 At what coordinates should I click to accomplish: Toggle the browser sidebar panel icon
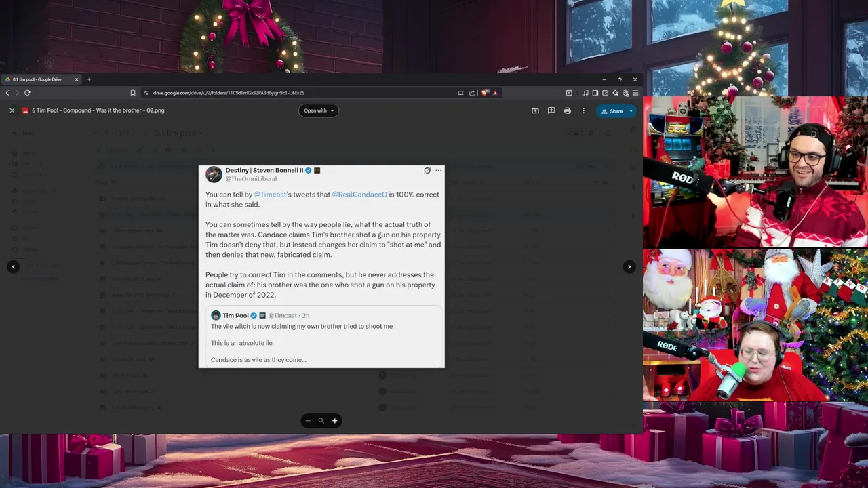tap(595, 93)
